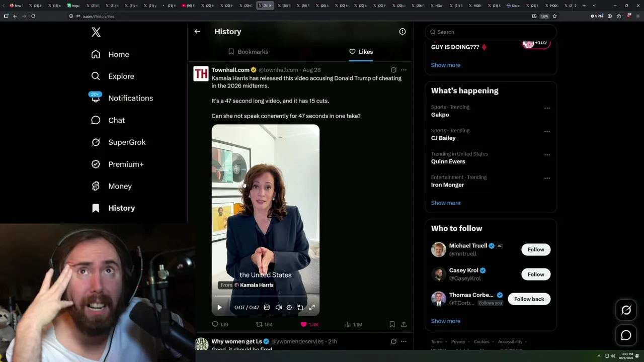Show more in What's happening
Viewport: 644px width, 362px height.
446,203
